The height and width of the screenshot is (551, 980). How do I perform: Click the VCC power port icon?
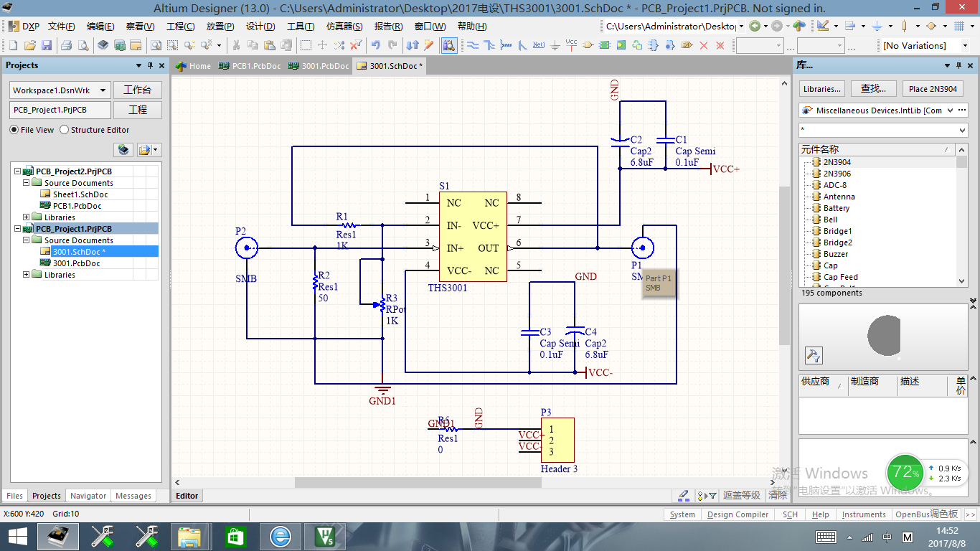coord(571,45)
